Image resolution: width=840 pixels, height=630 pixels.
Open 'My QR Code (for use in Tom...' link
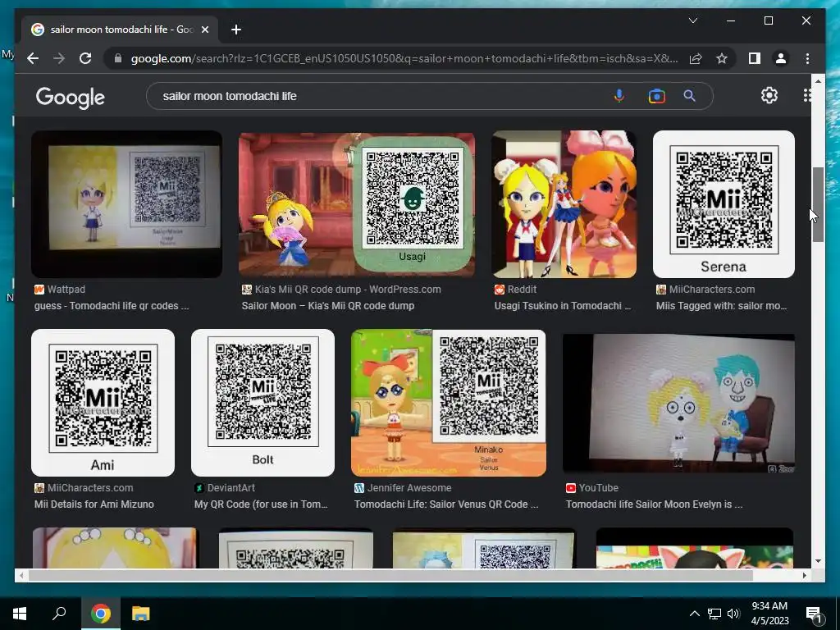tap(261, 504)
